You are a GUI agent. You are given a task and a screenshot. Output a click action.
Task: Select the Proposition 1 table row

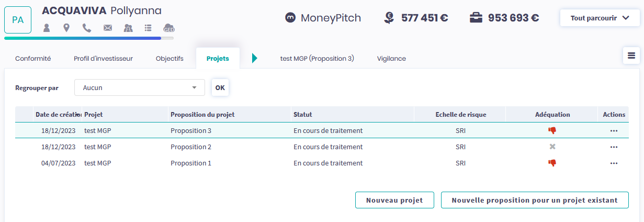[x=262, y=163]
